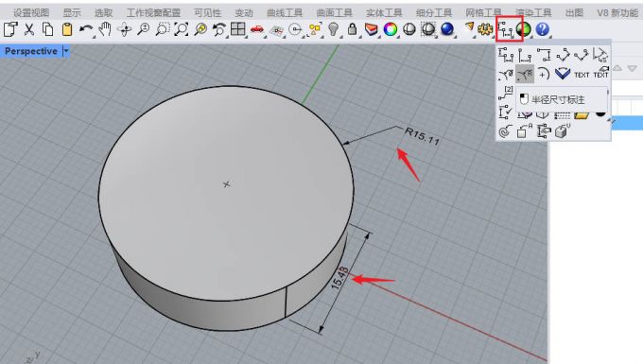Click the spiral arrow icon in flyout
The height and width of the screenshot is (364, 643).
(506, 131)
